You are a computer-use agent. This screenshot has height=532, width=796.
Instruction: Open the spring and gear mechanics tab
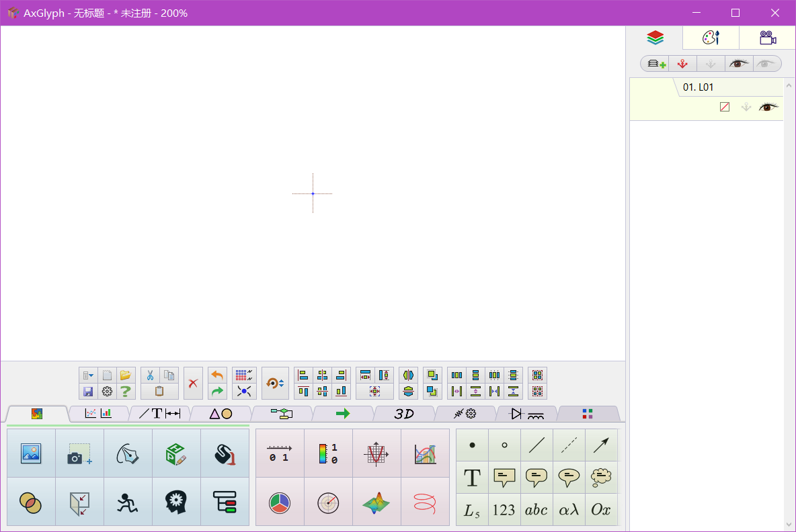tap(465, 414)
